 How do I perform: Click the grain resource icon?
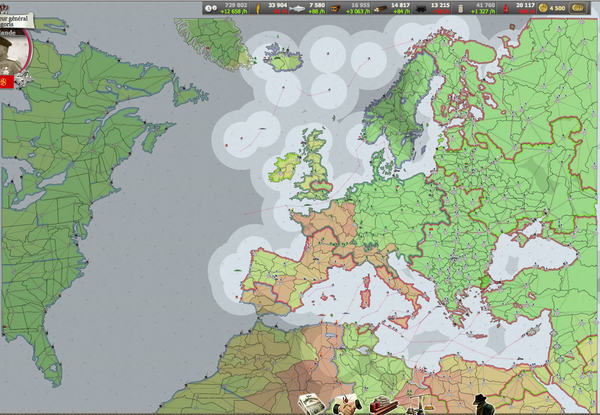(x=258, y=8)
